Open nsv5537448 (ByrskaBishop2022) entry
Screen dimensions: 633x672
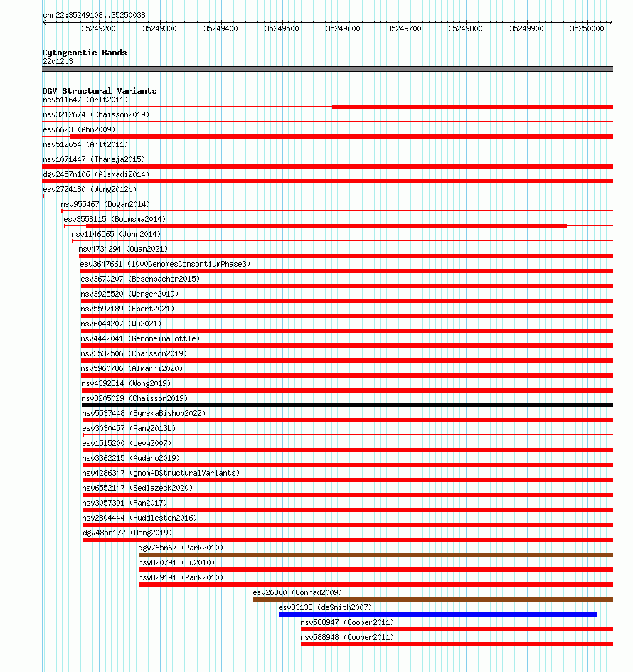pos(144,414)
